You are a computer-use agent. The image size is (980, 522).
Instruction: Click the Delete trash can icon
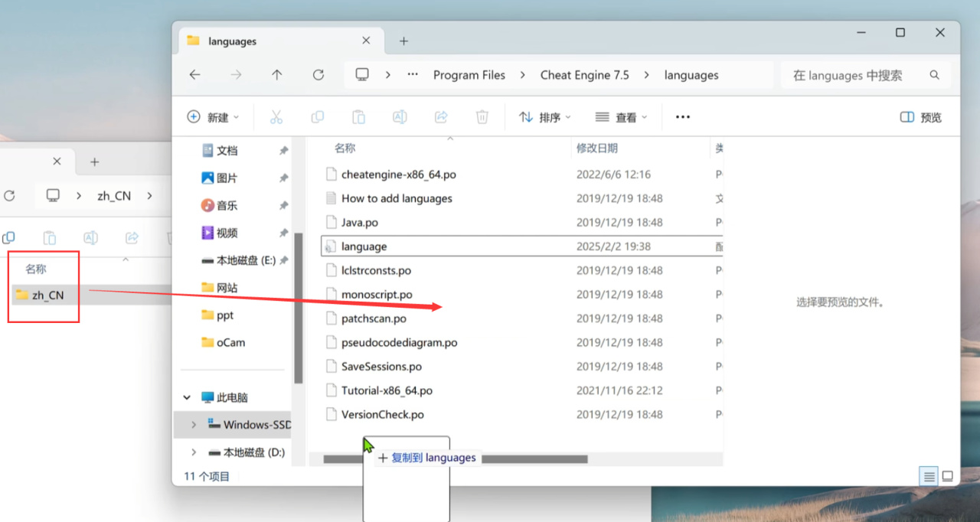tap(482, 117)
